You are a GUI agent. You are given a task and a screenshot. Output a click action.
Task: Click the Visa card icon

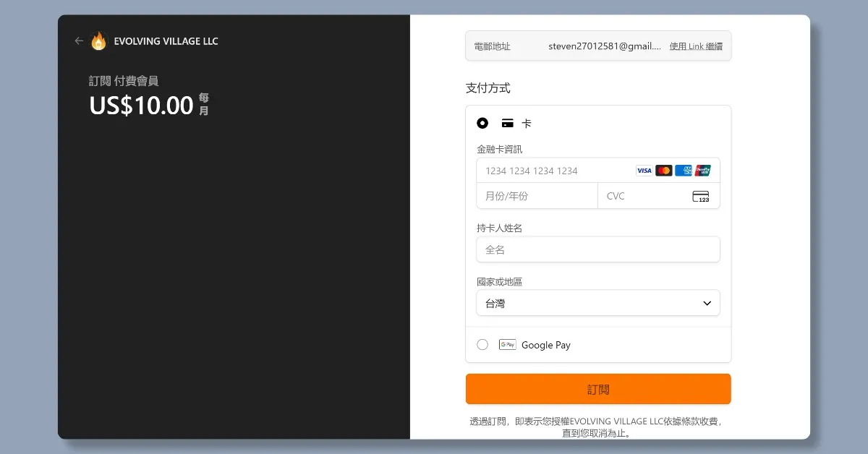(644, 171)
